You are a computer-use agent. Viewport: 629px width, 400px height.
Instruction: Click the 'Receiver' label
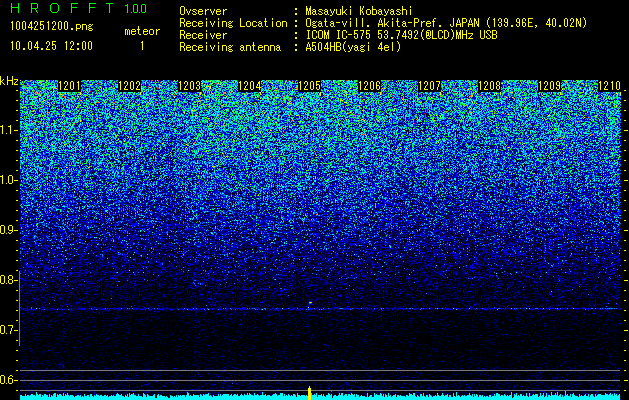203,35
